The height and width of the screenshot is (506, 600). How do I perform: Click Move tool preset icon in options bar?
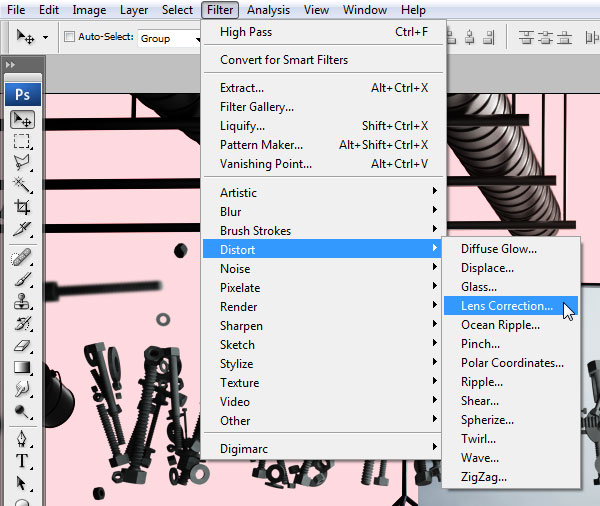[x=25, y=37]
